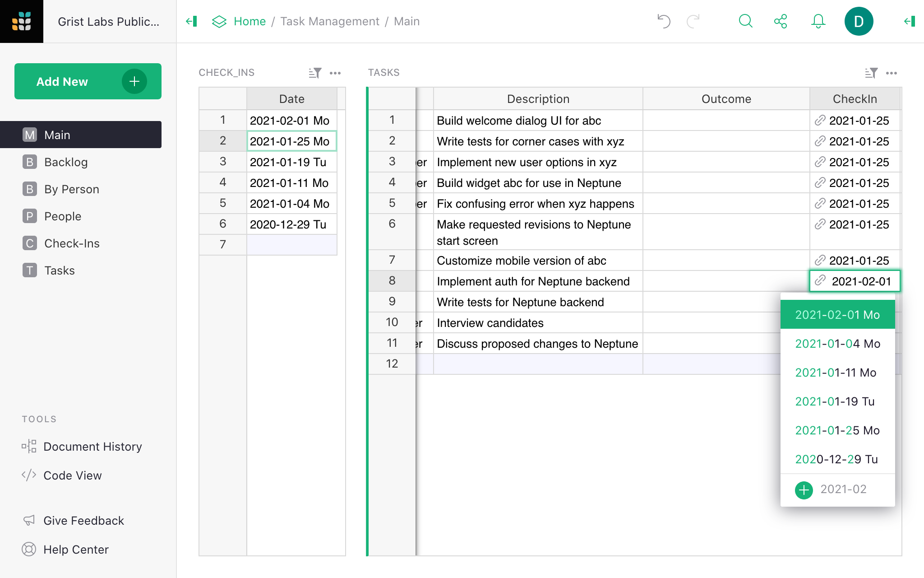Select row 2 date cell 2021-01-25
This screenshot has width=924, height=578.
(x=291, y=140)
